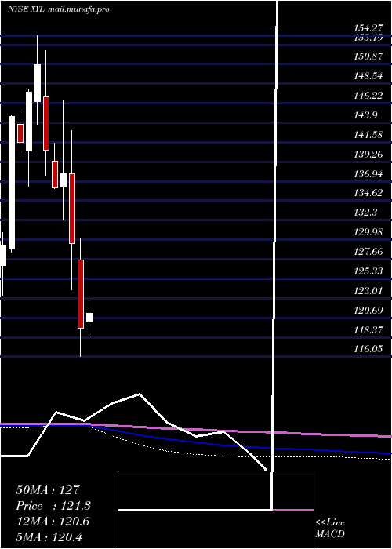Viewport: 392px width, 549px height.
Task: Click the <<Live MACD label
Action: (x=330, y=528)
